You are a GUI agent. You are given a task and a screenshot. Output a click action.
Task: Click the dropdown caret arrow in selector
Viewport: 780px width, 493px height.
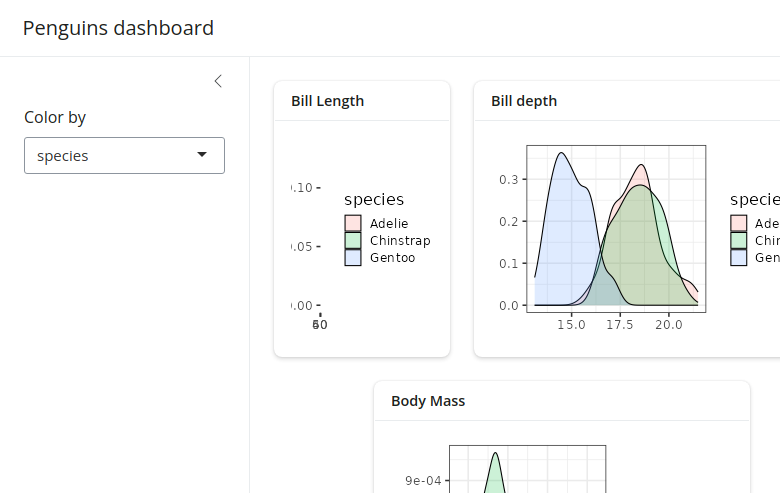pos(201,154)
